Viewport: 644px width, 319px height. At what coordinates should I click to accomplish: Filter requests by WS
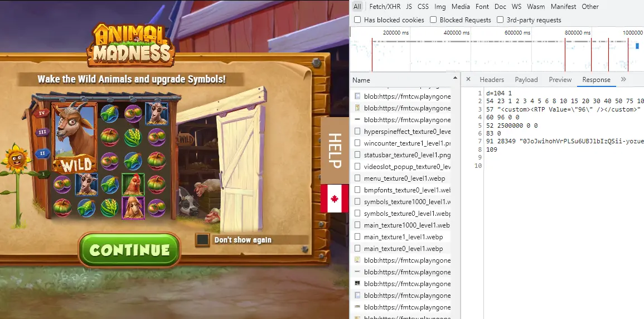click(x=516, y=7)
